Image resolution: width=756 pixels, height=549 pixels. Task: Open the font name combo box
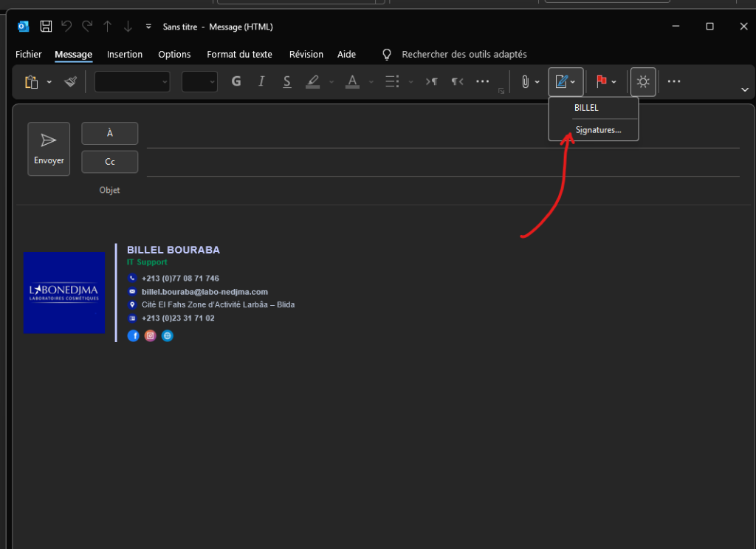pyautogui.click(x=132, y=81)
